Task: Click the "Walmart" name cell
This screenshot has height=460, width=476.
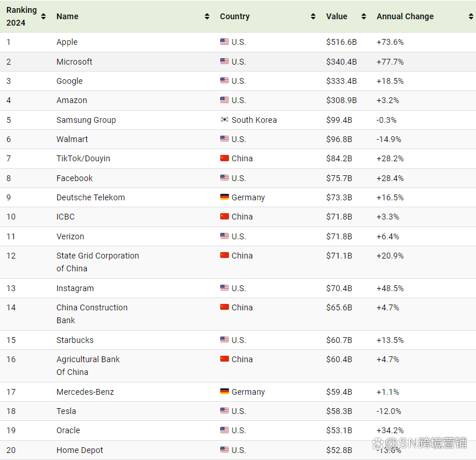Action: pyautogui.click(x=72, y=139)
